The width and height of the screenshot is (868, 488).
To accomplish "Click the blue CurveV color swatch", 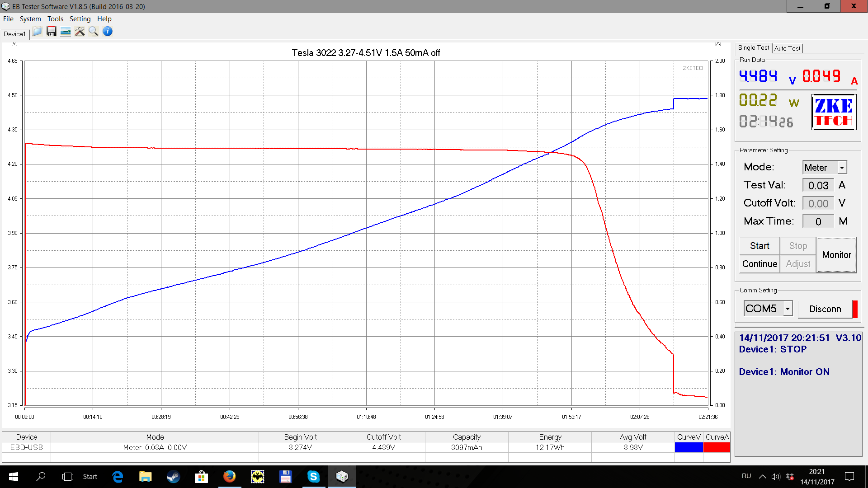I will click(689, 447).
